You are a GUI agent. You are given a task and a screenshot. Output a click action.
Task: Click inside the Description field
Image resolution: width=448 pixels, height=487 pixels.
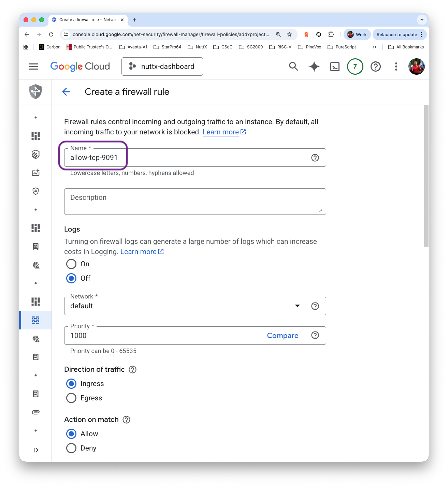[195, 201]
